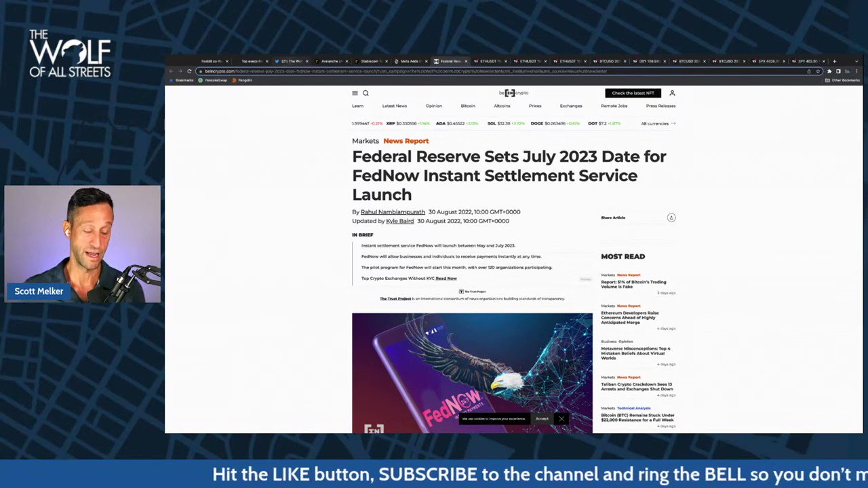Go forward in browser history
The image size is (868, 488).
tap(180, 71)
